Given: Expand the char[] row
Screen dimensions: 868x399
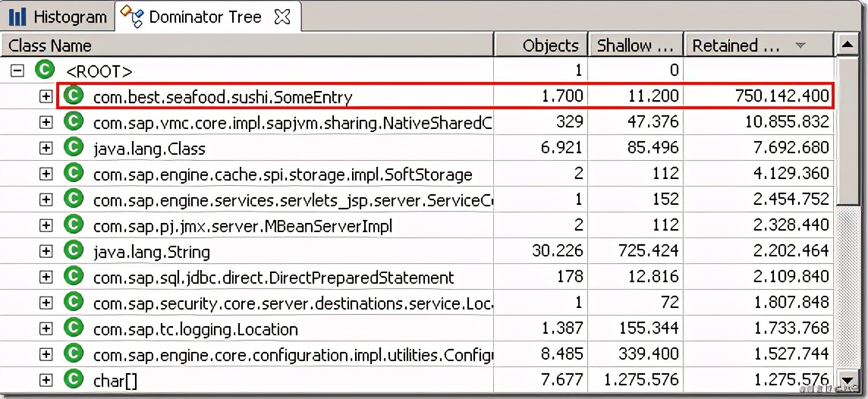Looking at the screenshot, I should click(46, 380).
